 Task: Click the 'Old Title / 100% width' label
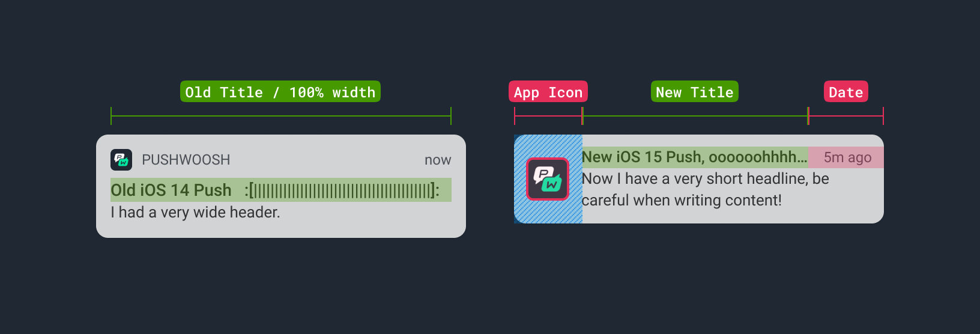(x=280, y=92)
